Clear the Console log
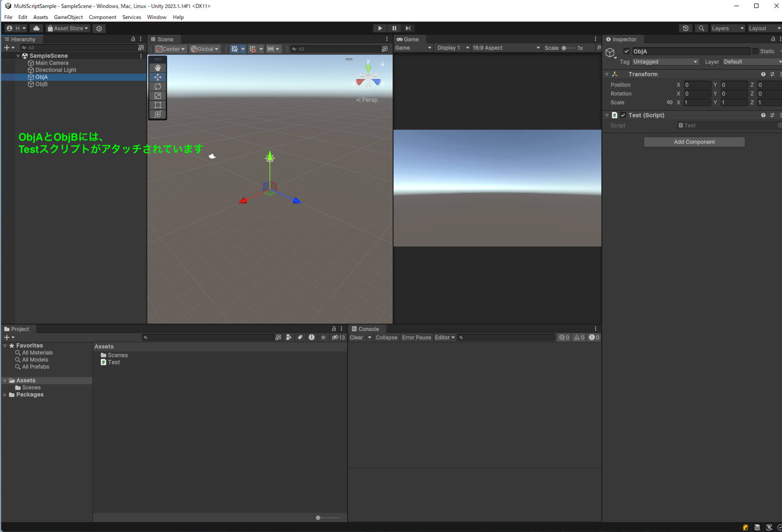 pos(356,337)
